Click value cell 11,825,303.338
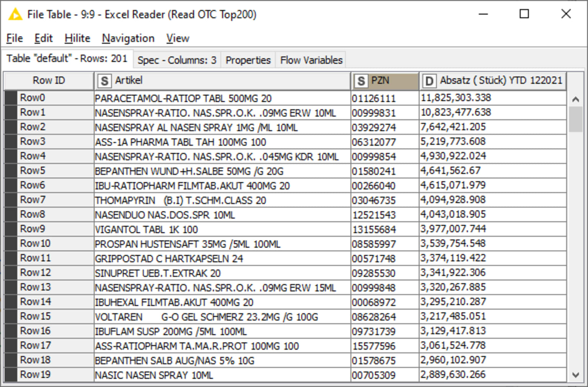 (x=493, y=98)
